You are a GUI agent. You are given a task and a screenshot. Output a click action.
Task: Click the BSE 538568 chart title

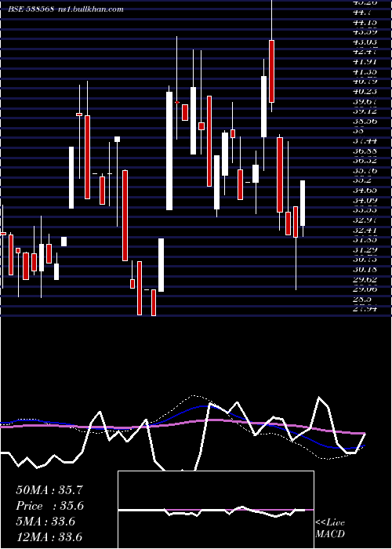(x=66, y=9)
